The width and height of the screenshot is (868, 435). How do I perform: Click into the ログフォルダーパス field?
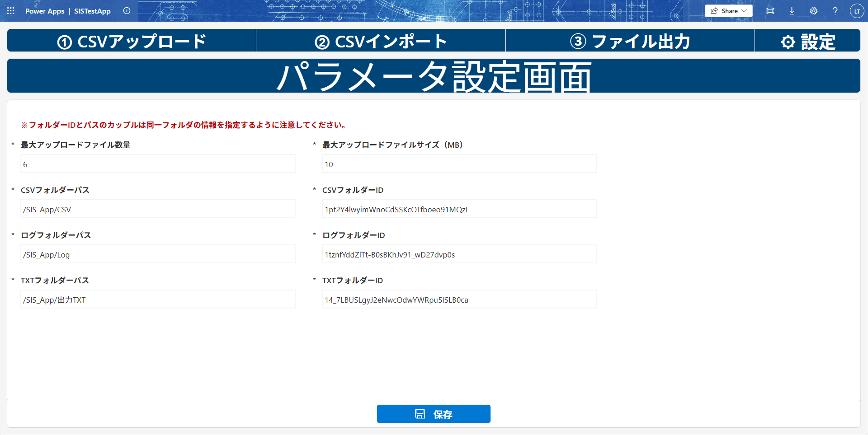158,254
